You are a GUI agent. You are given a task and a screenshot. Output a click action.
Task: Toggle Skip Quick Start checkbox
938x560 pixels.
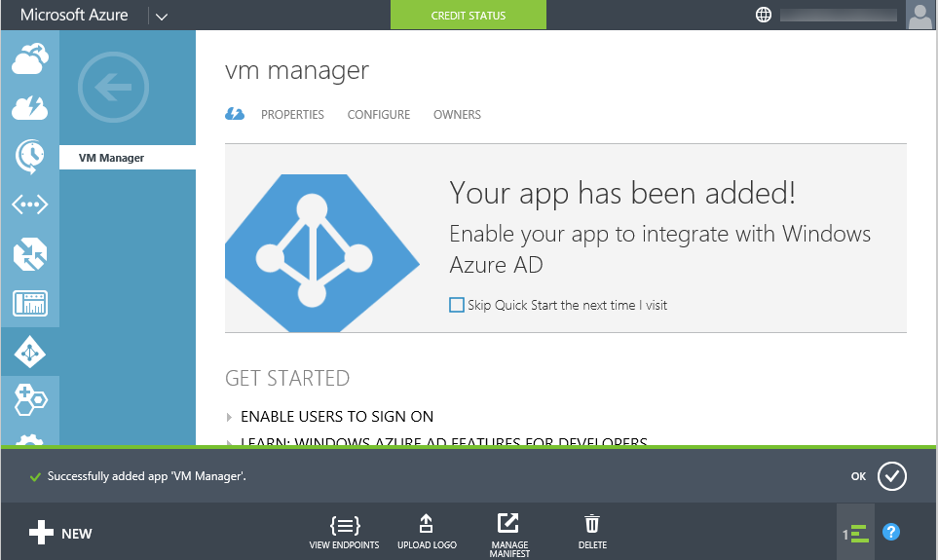(457, 305)
